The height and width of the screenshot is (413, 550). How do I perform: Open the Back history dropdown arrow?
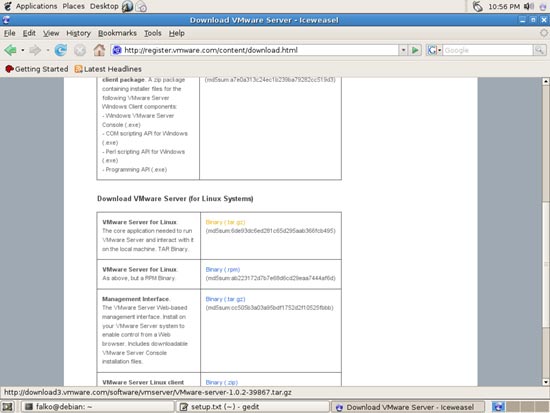click(x=22, y=50)
